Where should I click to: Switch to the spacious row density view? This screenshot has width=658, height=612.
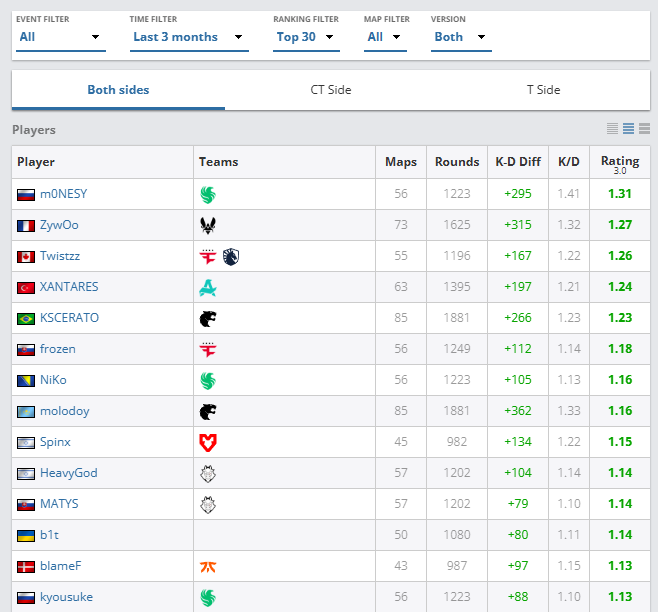[x=644, y=129]
